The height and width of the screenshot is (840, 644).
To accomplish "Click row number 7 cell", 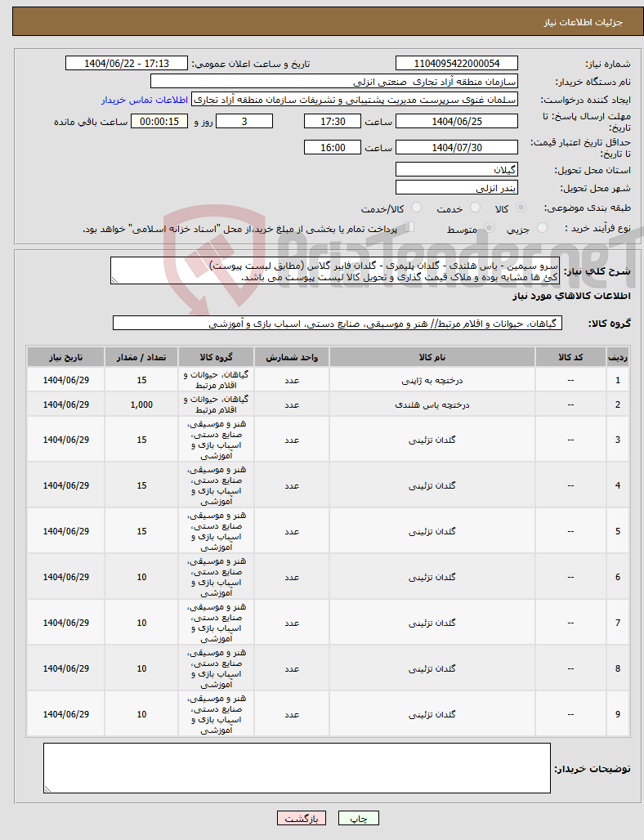I will point(618,623).
